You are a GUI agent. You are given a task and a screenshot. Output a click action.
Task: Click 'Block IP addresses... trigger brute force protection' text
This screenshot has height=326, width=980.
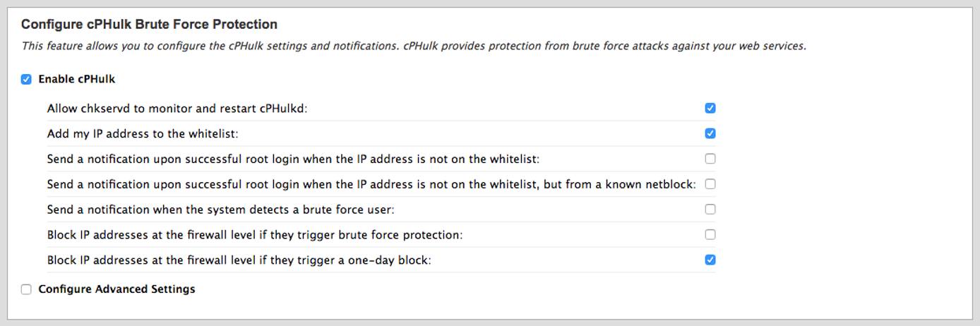pyautogui.click(x=254, y=235)
